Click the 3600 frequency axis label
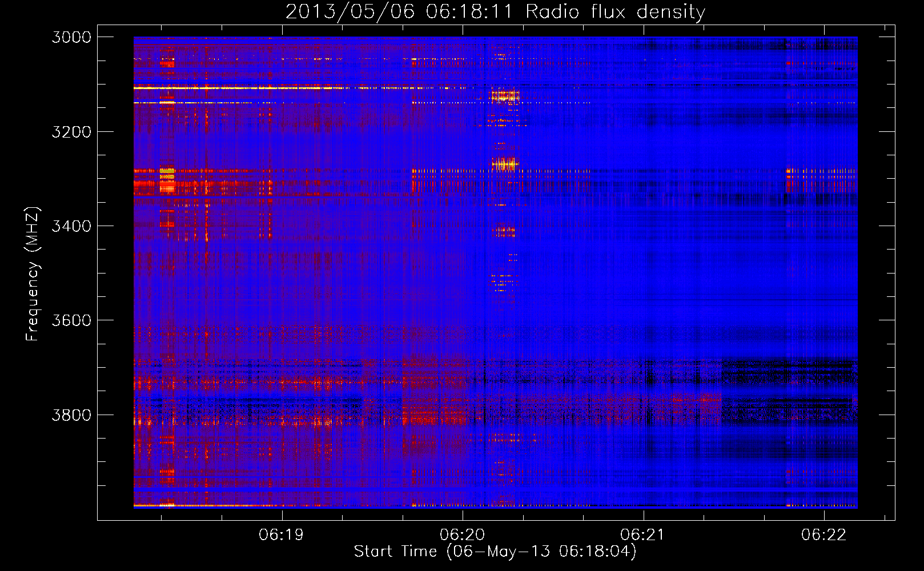 (x=71, y=320)
